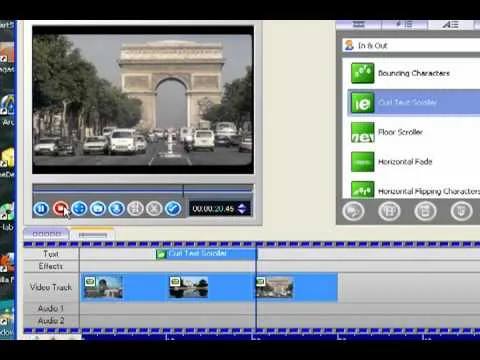Click the second round grey button below effects list

pyautogui.click(x=389, y=211)
